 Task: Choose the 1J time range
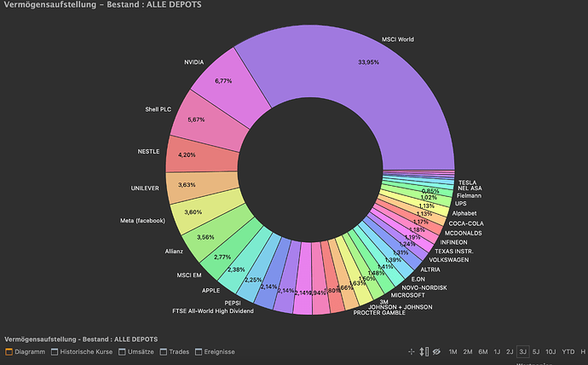tap(497, 352)
